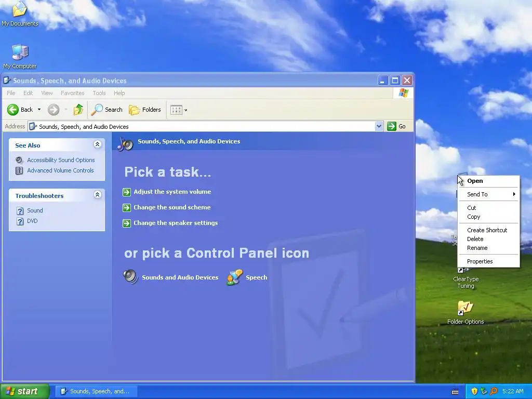Click the Advanced Volume Controls icon
The height and width of the screenshot is (399, 532).
[x=19, y=170]
